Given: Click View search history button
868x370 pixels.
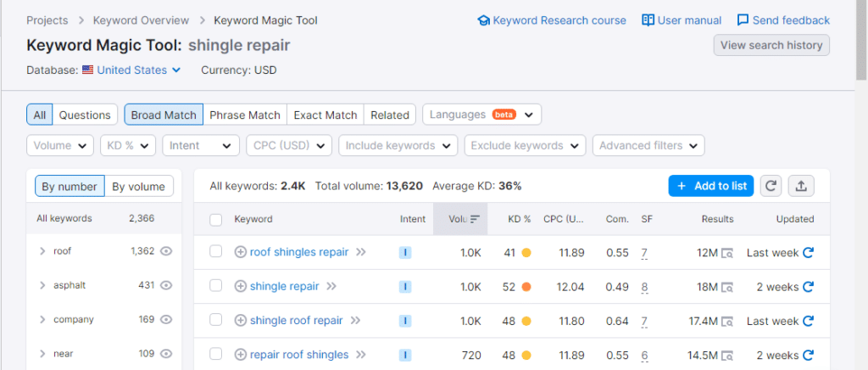Looking at the screenshot, I should tap(771, 46).
